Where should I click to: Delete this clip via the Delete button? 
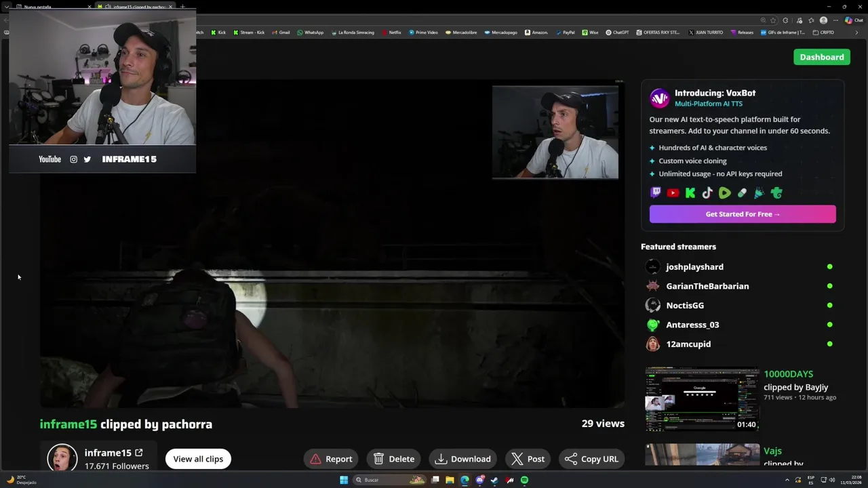pos(394,459)
